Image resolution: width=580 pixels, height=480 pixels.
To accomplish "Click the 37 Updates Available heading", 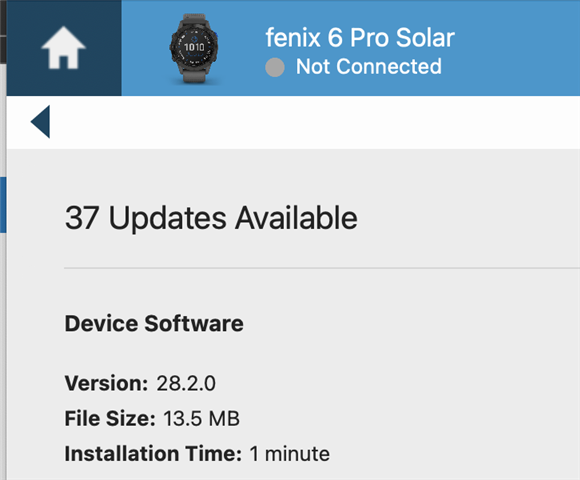I will coord(211,218).
